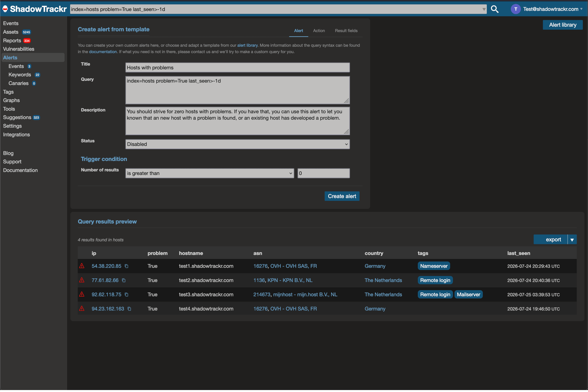Run the search with magnifier icon
This screenshot has width=588, height=392.
click(494, 9)
